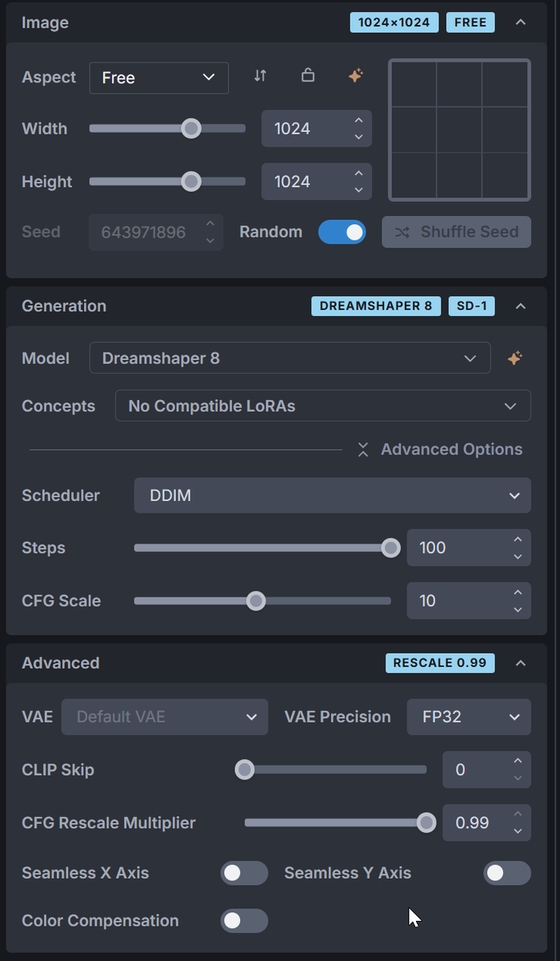Toggle Color Compensation on
Viewport: 560px width, 961px height.
pos(244,921)
